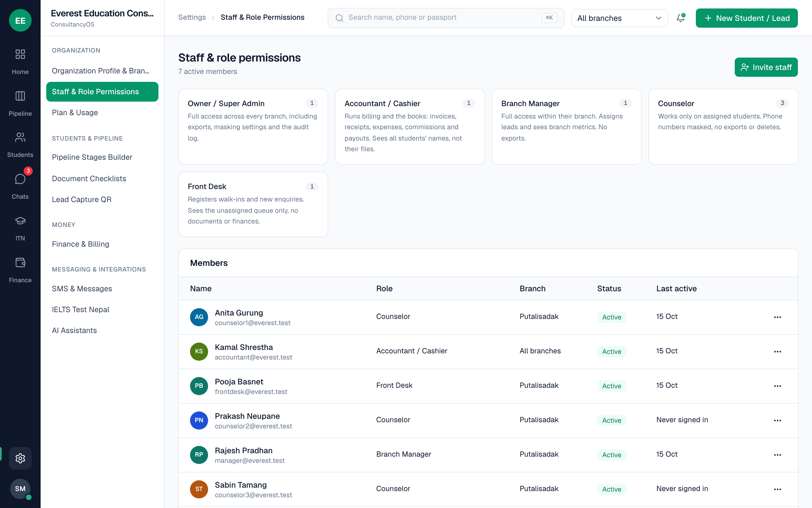The image size is (812, 508).
Task: Focus the name, phone or passport search field
Action: pyautogui.click(x=445, y=18)
